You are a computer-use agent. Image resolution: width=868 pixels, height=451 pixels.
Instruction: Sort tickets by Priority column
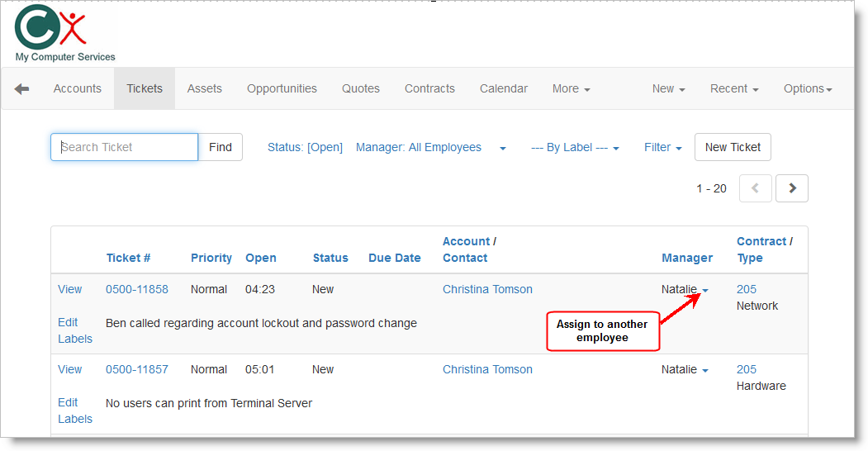click(x=211, y=258)
